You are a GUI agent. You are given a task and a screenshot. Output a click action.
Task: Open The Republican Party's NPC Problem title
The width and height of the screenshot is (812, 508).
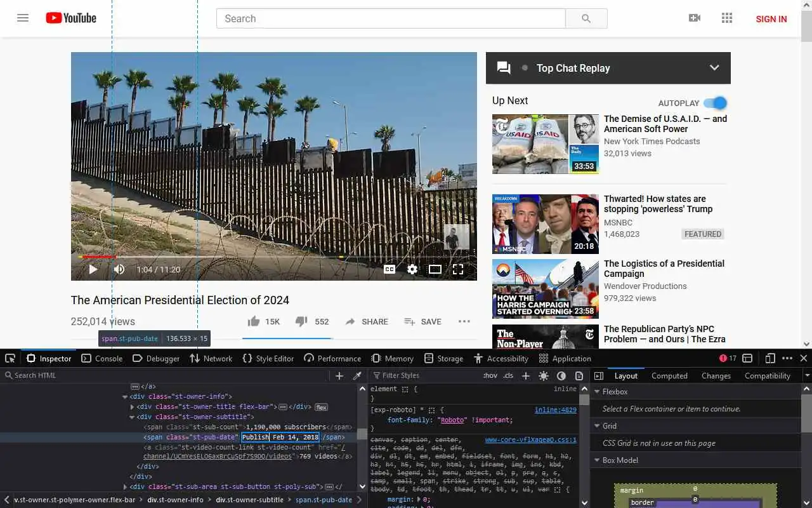665,334
